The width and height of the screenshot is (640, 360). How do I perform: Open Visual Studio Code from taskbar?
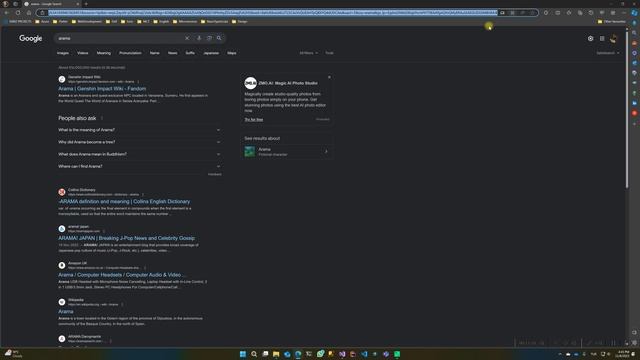coord(364,354)
